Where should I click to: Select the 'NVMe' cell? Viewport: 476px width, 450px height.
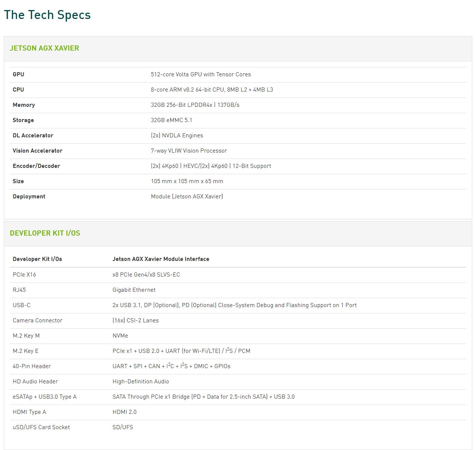coord(120,336)
